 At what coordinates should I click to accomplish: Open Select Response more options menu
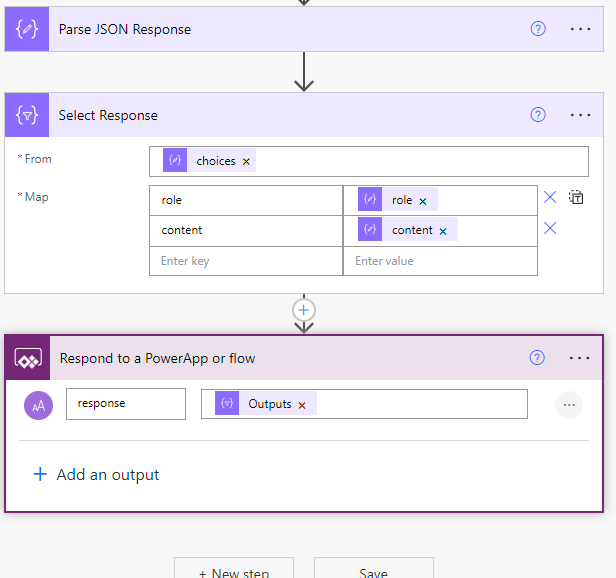click(x=580, y=115)
